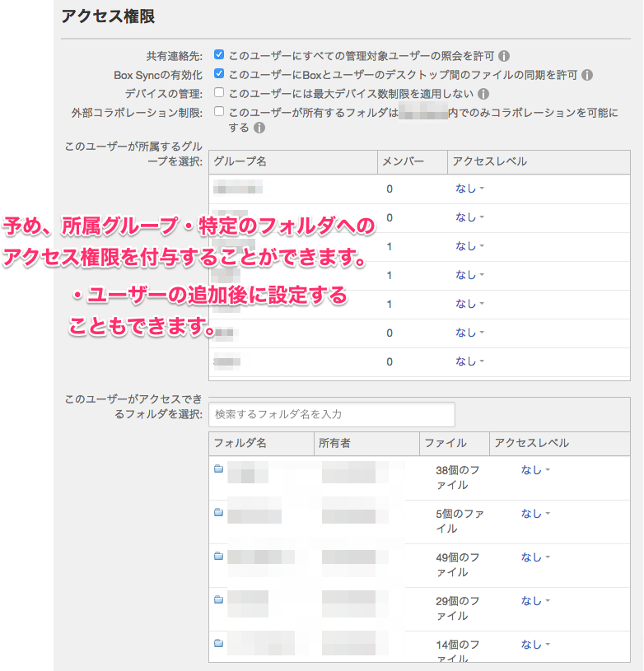Click the メンバー column header

[404, 161]
